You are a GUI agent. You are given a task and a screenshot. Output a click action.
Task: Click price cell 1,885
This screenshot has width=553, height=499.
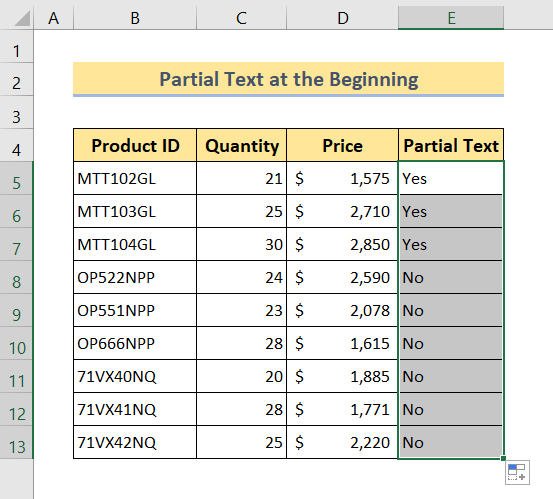tap(342, 376)
